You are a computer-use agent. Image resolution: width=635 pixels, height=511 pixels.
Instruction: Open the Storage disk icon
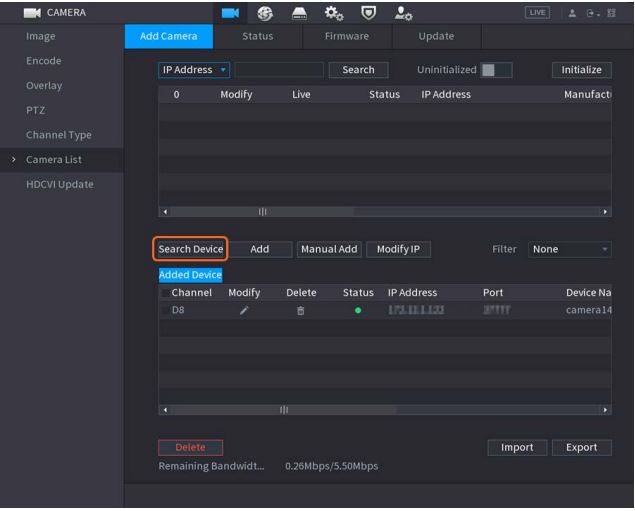click(x=299, y=14)
